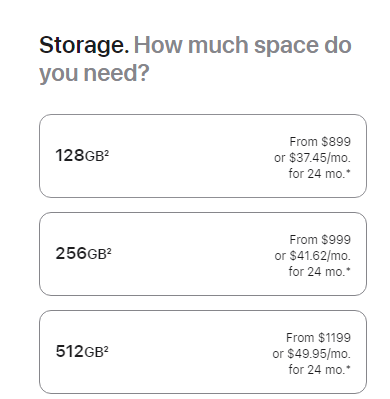Click the bold 128 capacity number
The width and height of the screenshot is (390, 399).
(x=70, y=155)
